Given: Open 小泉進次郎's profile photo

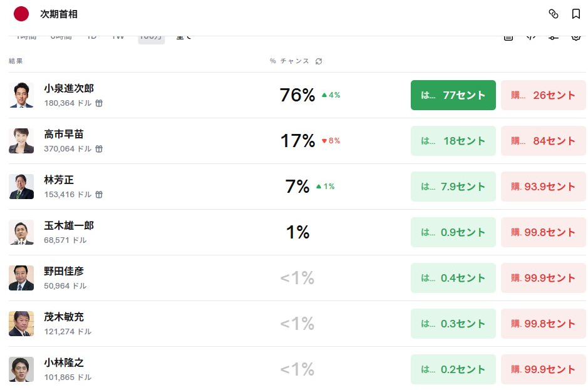Looking at the screenshot, I should [x=21, y=95].
